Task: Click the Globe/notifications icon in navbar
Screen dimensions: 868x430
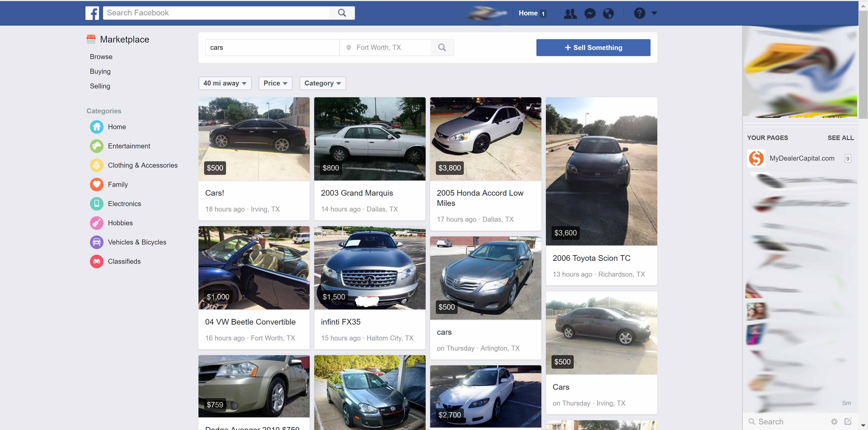Action: point(607,13)
